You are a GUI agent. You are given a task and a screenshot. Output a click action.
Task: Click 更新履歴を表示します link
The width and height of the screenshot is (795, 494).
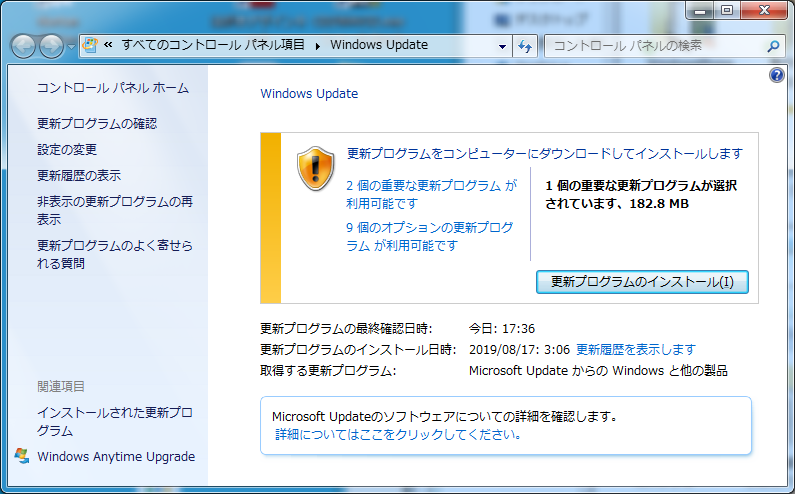(636, 349)
